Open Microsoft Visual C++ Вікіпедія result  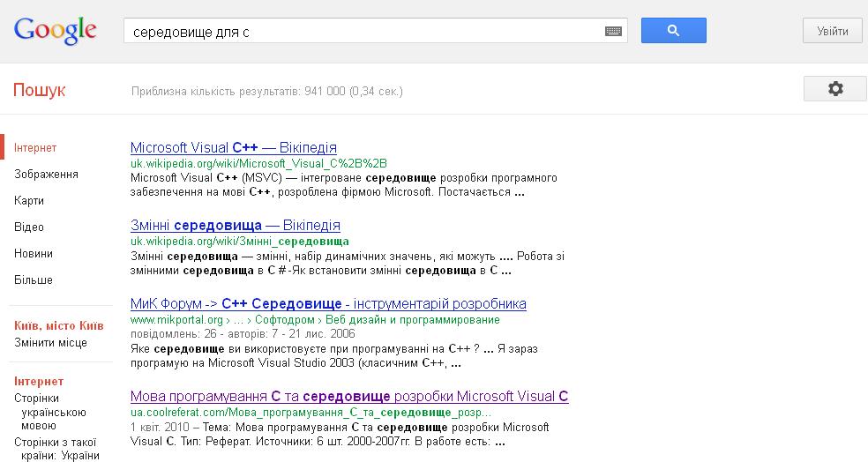(233, 148)
